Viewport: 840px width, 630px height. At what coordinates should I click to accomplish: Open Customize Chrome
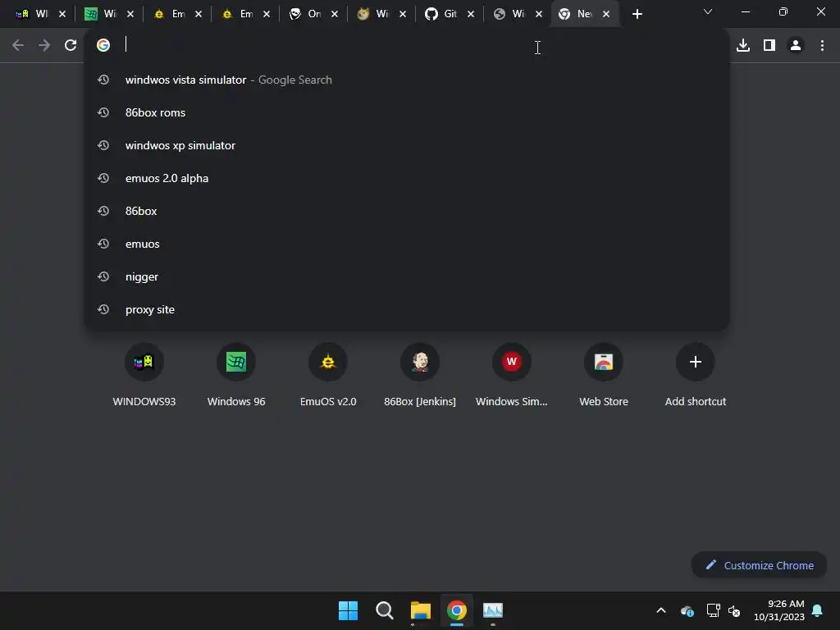(x=759, y=565)
